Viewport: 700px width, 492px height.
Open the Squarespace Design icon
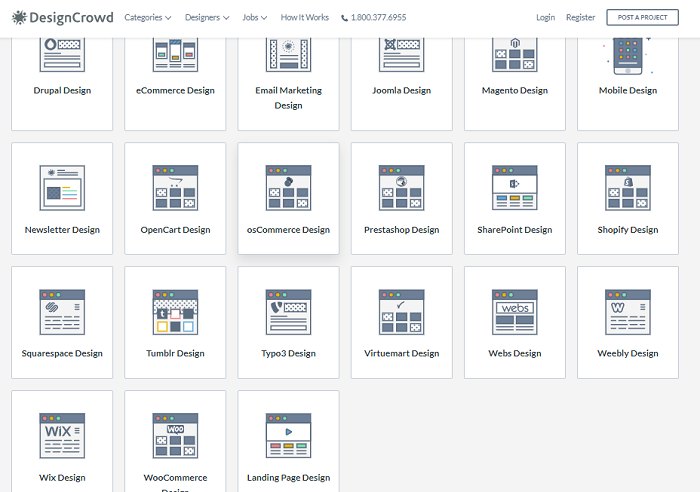tap(62, 312)
